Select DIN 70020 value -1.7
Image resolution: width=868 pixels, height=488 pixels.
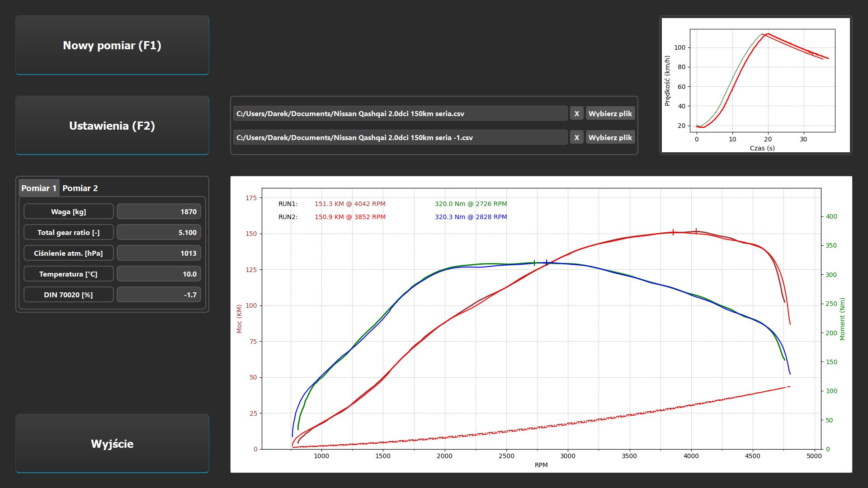159,295
